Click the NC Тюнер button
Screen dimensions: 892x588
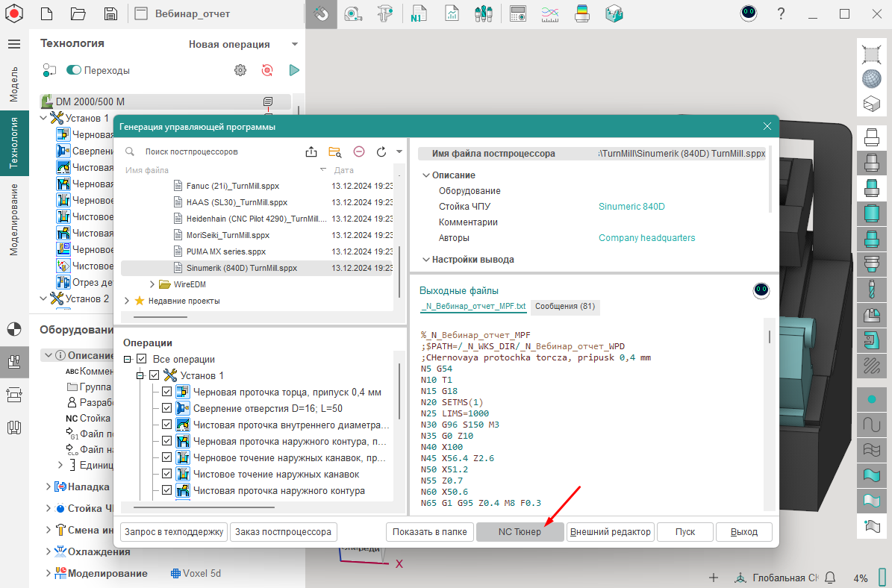click(520, 532)
